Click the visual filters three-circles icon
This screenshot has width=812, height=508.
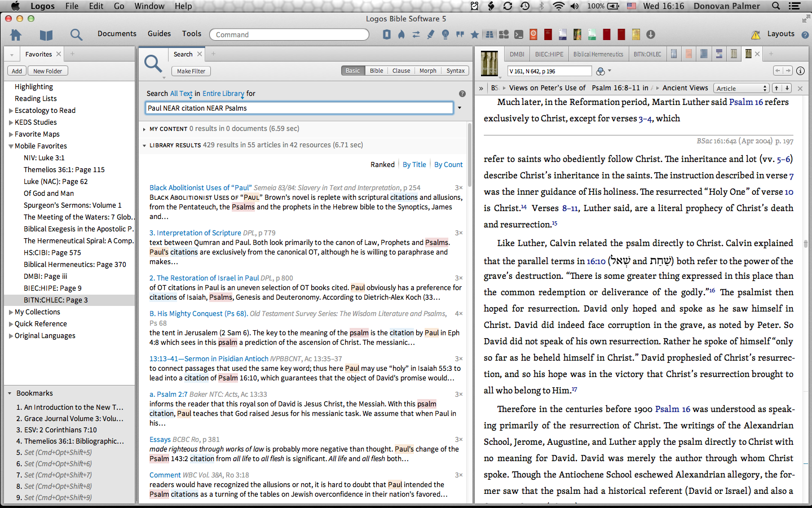tap(601, 71)
